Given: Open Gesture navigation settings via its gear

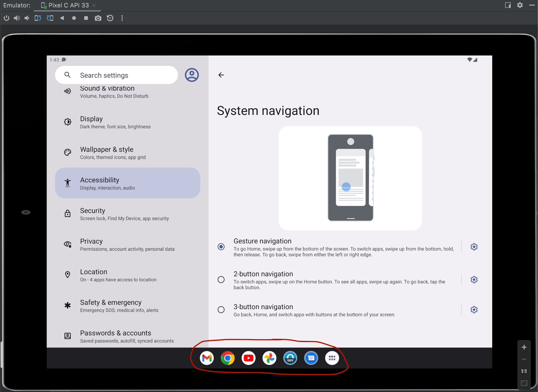Looking at the screenshot, I should pos(474,247).
